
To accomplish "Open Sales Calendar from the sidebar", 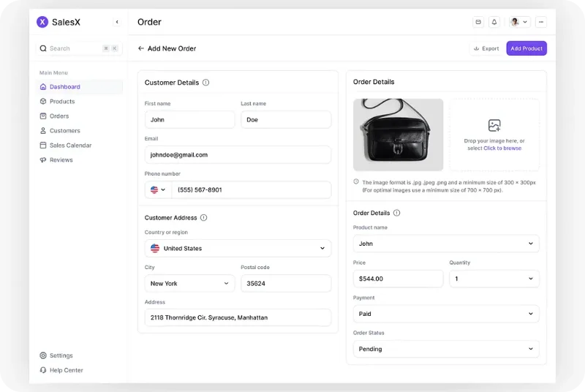I will [x=70, y=146].
